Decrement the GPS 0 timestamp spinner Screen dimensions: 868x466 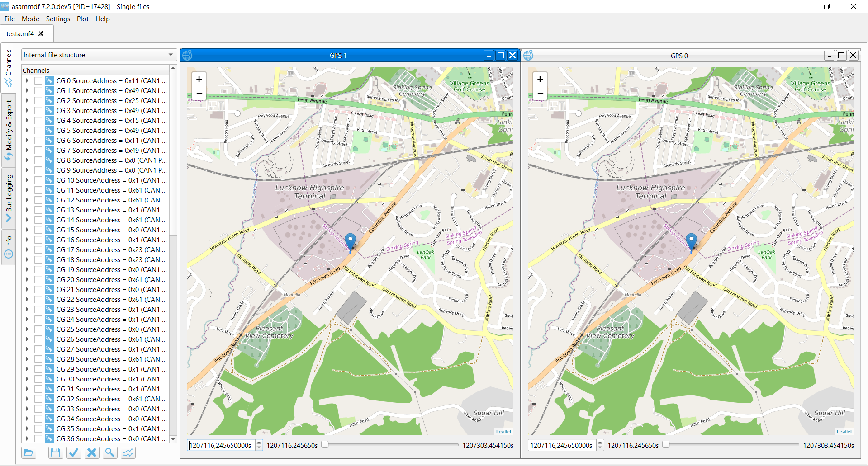[600, 448]
